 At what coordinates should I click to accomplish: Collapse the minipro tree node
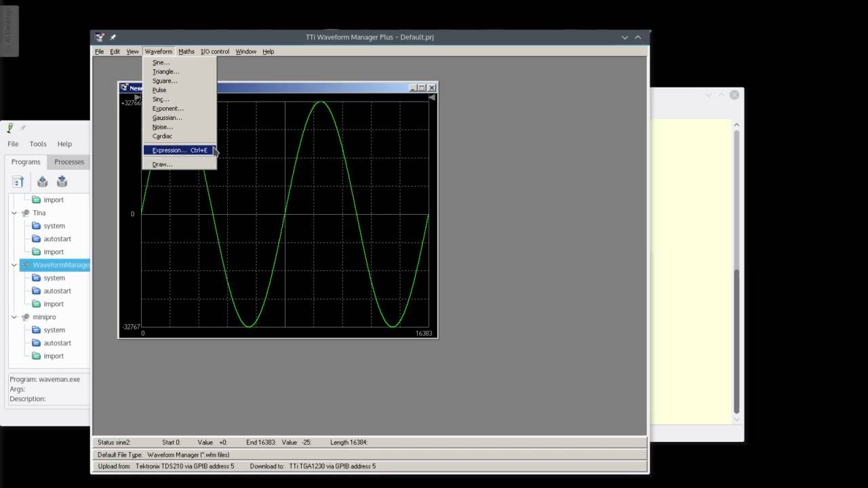[x=14, y=317]
